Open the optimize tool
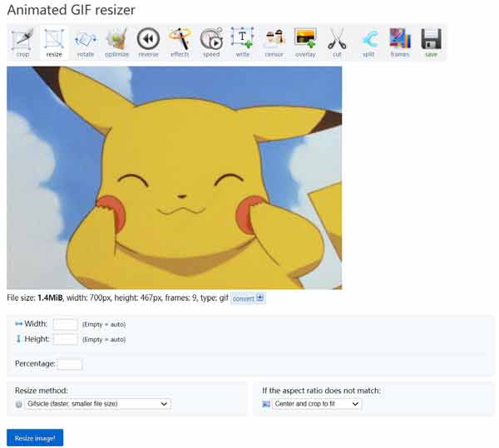The width and height of the screenshot is (499, 448). pos(116,43)
